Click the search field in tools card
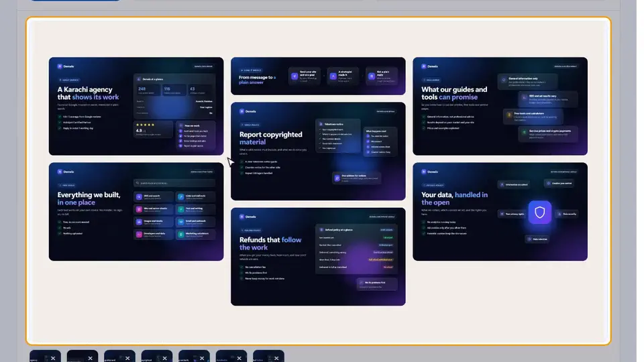644x362 pixels. click(174, 183)
